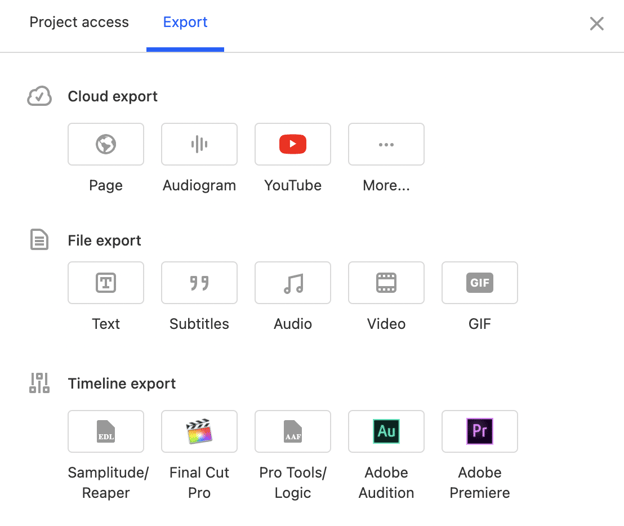Image resolution: width=624 pixels, height=526 pixels.
Task: Export timeline to Adobe Premiere
Action: point(480,431)
